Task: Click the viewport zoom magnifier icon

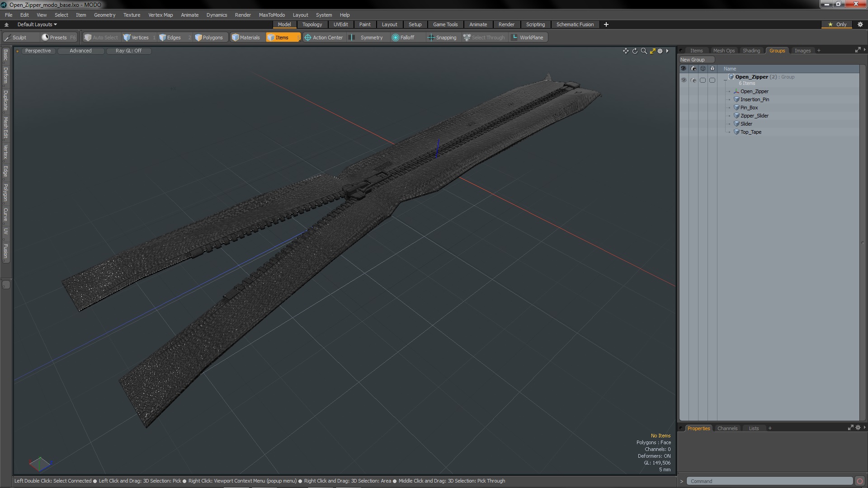Action: 644,51
